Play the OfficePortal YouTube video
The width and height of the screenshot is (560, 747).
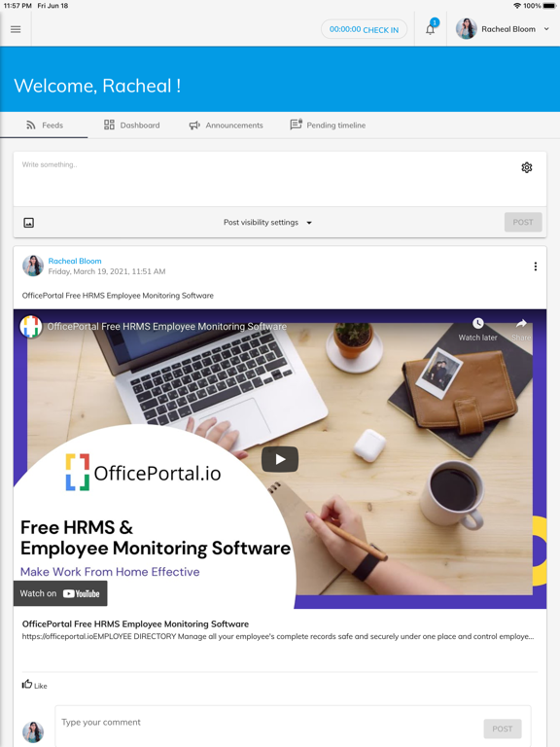click(x=280, y=459)
